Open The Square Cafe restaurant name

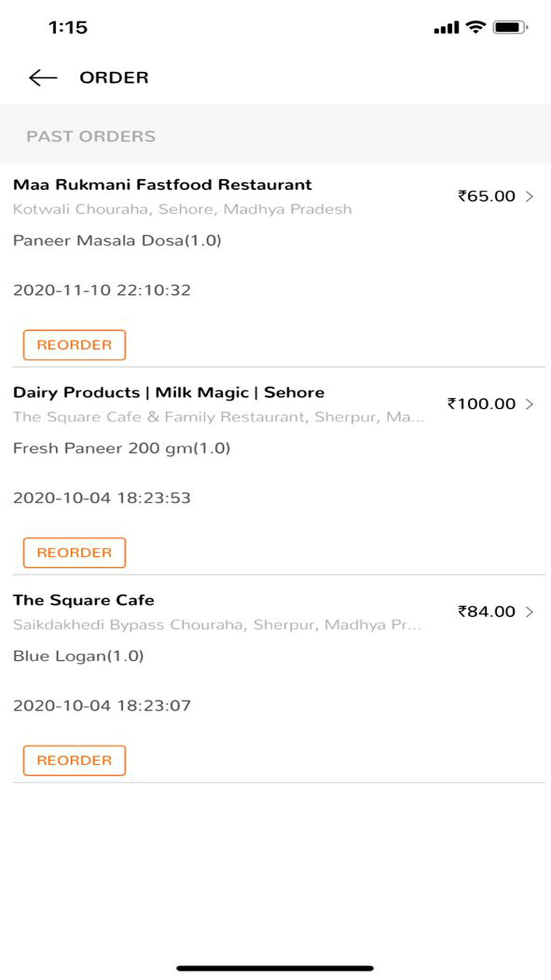tap(84, 600)
